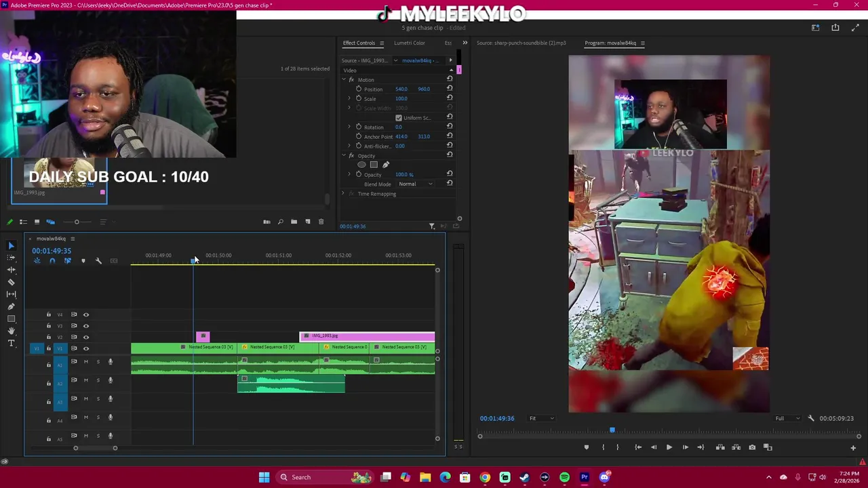Expand the Anti-flicker property
Image resolution: width=868 pixels, height=488 pixels.
coord(349,146)
